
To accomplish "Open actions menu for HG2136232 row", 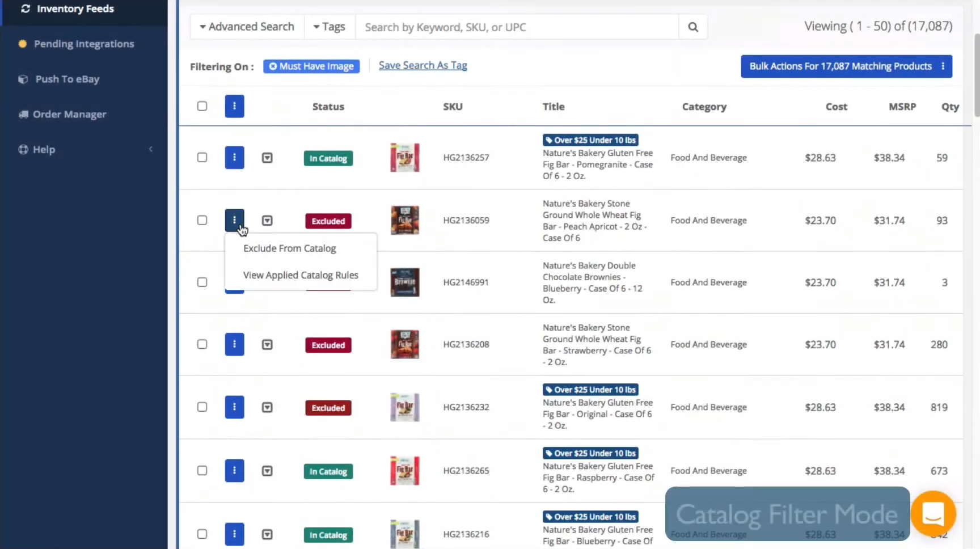I will [x=234, y=407].
